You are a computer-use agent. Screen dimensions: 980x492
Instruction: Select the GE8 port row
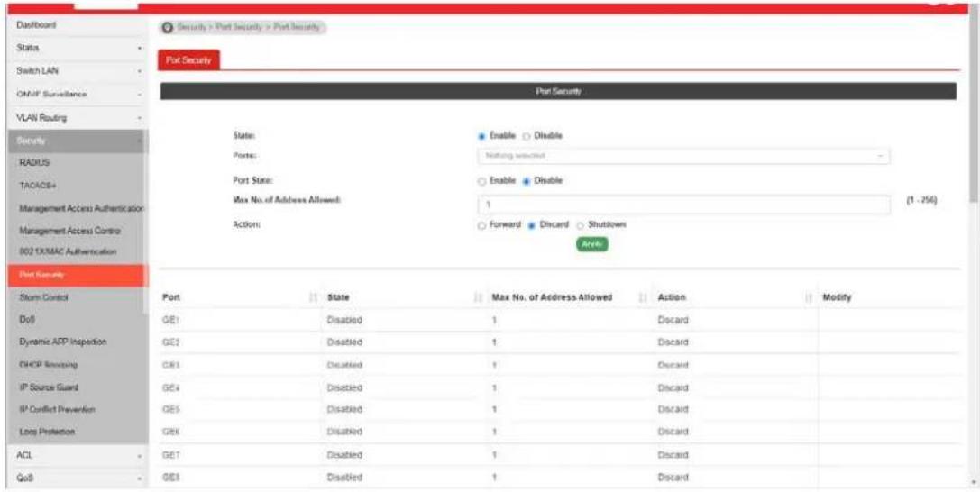point(560,478)
